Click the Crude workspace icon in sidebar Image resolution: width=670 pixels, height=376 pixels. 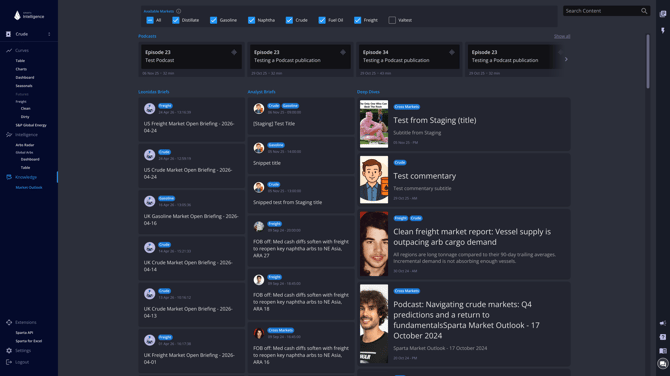8,34
